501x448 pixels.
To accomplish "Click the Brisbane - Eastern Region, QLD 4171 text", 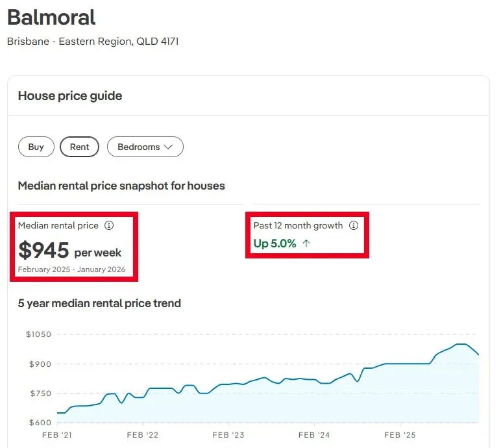I will (93, 42).
